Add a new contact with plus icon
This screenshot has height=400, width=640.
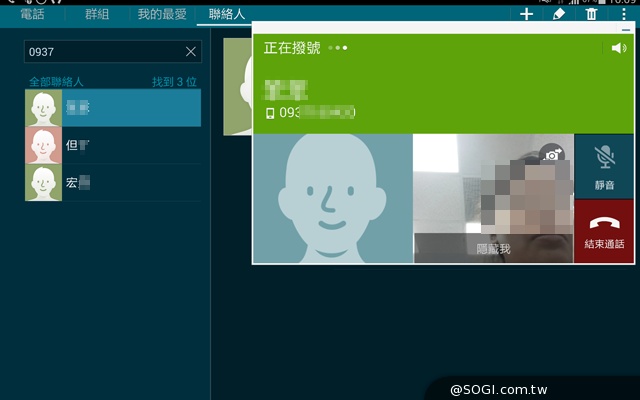click(x=527, y=14)
